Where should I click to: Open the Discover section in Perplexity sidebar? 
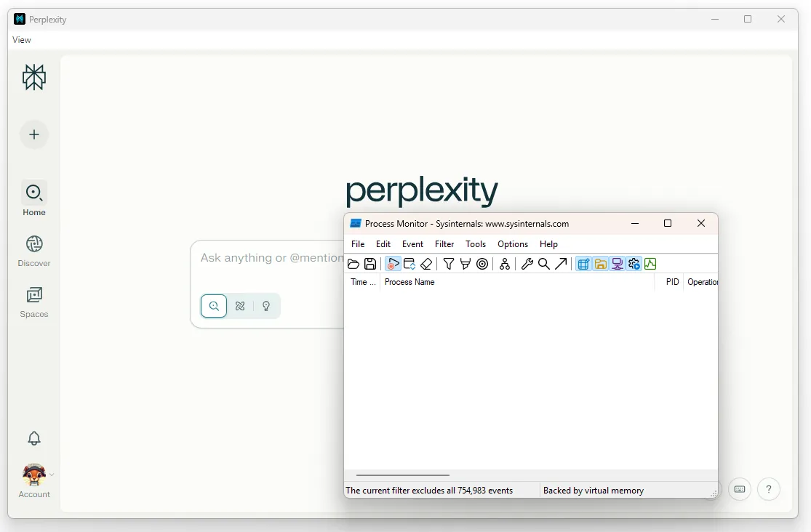33,251
